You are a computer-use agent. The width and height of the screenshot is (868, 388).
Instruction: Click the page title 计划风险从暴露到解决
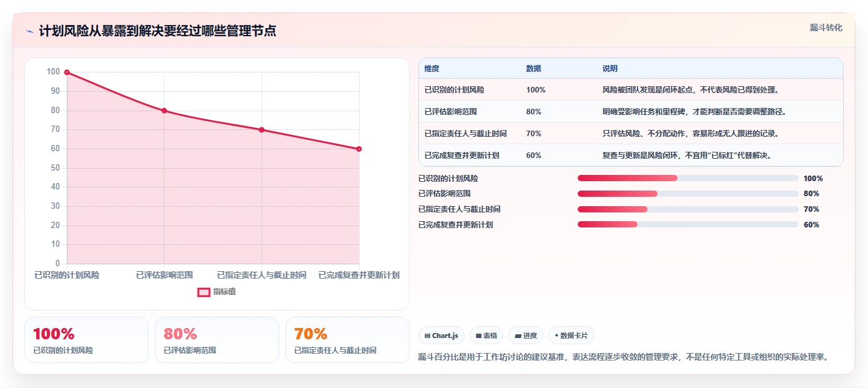(157, 31)
